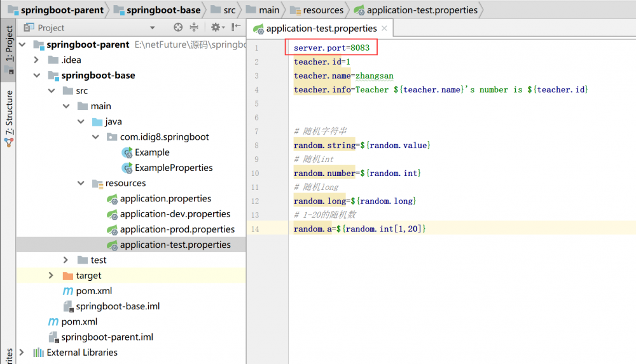Image resolution: width=636 pixels, height=364 pixels.
Task: Click the Collapse All icon in Project panel
Action: 194,27
